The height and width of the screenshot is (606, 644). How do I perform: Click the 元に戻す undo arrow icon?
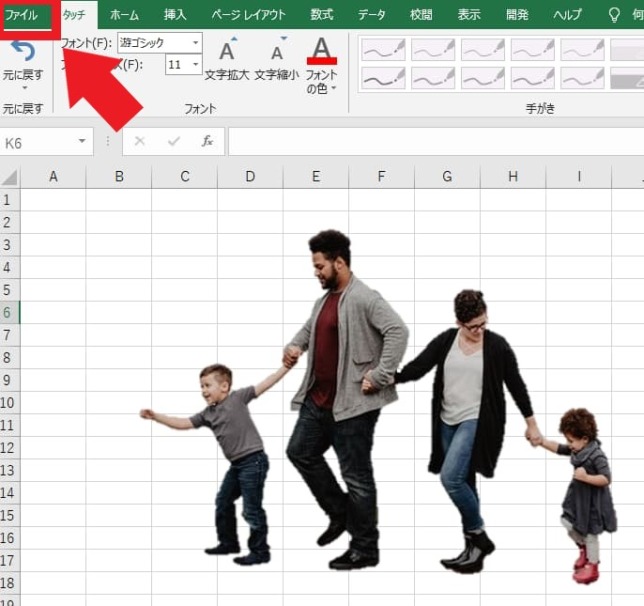point(24,51)
